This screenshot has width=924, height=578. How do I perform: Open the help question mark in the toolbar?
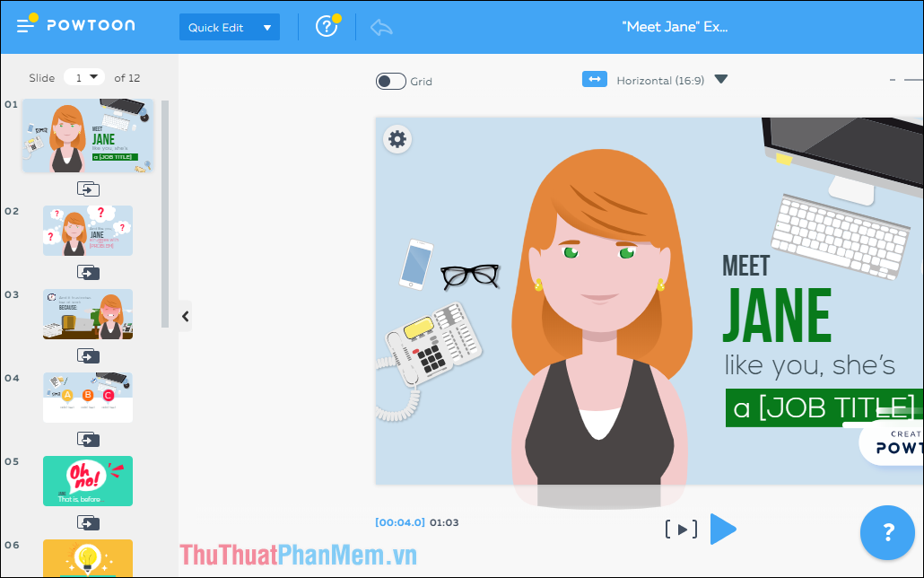[327, 27]
